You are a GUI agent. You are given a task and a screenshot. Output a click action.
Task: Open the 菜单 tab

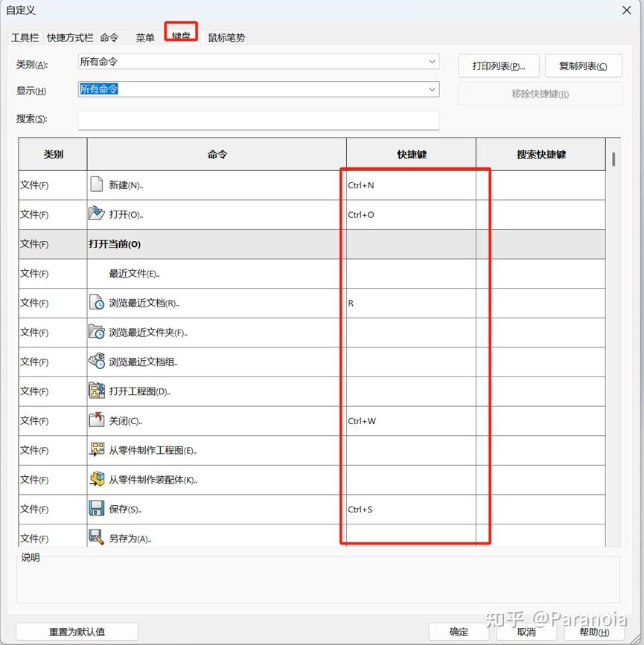pyautogui.click(x=144, y=37)
